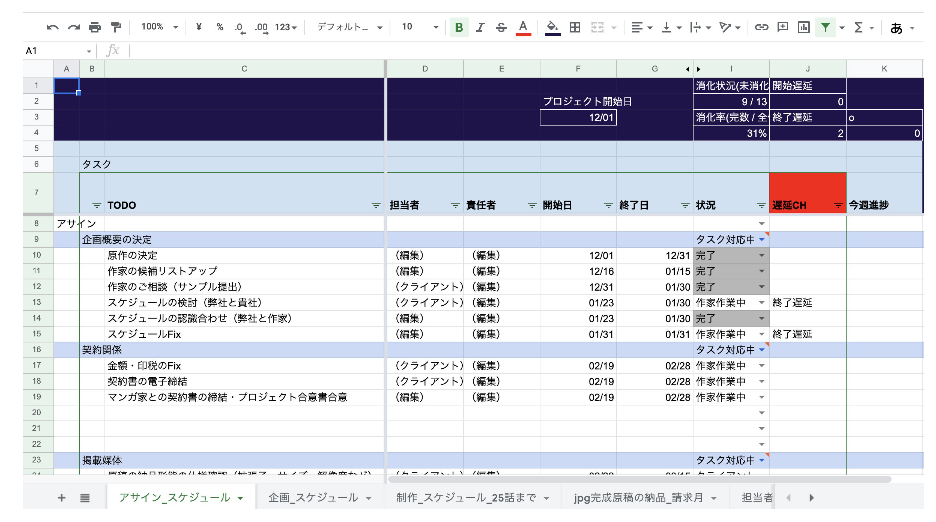Click the horizontal scrollbar
This screenshot has height=522, width=936.
(x=639, y=479)
